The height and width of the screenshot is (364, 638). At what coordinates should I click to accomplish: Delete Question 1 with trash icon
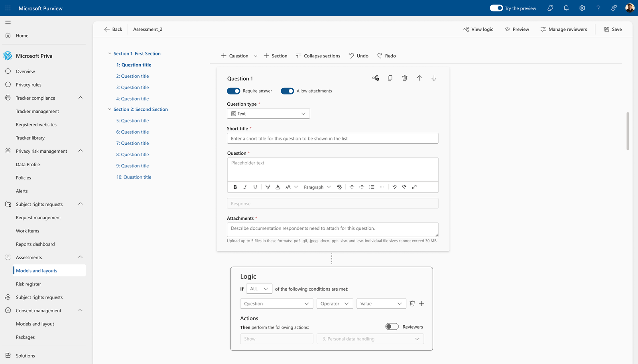[x=405, y=78]
